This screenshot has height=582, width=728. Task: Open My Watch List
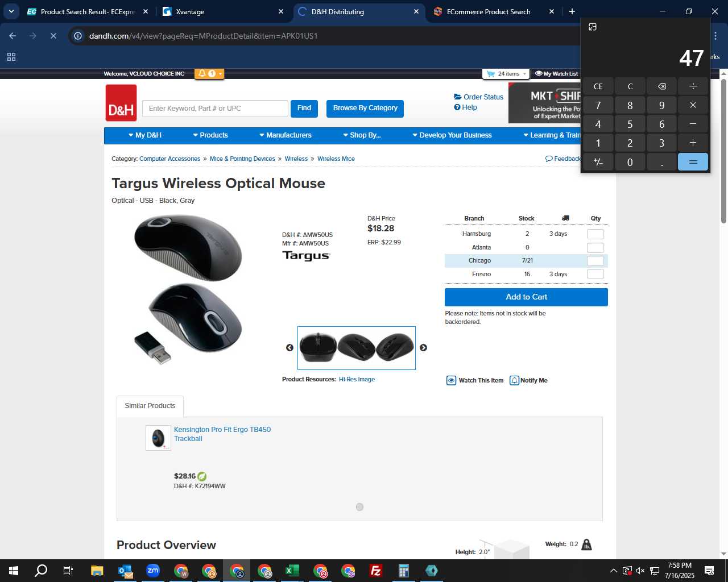coord(556,73)
